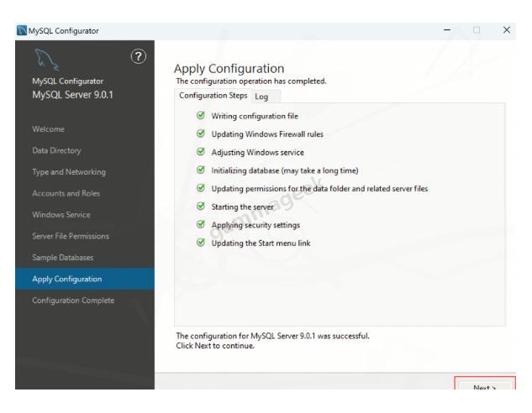The image size is (532, 413).
Task: Minimize the MySQL Configurator window
Action: [x=447, y=30]
